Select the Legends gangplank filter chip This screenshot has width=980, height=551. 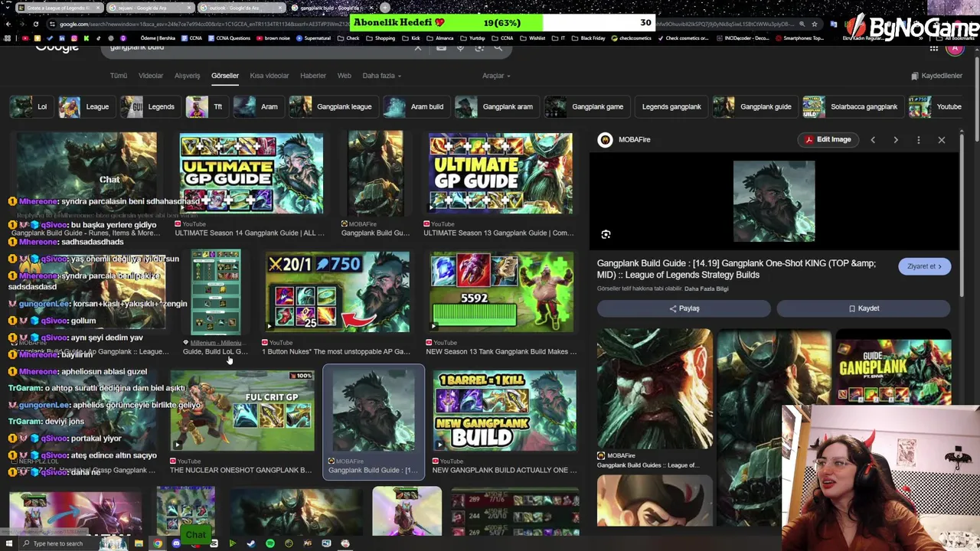pyautogui.click(x=671, y=107)
